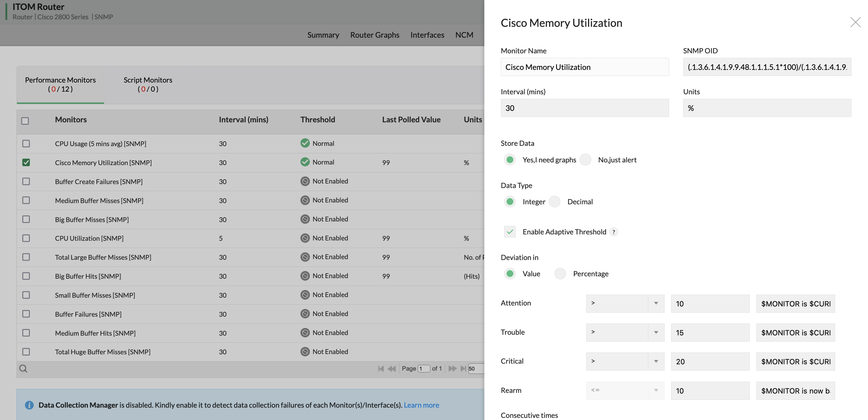868x420 pixels.
Task: Open the Router Graphs menu item
Action: tap(374, 35)
